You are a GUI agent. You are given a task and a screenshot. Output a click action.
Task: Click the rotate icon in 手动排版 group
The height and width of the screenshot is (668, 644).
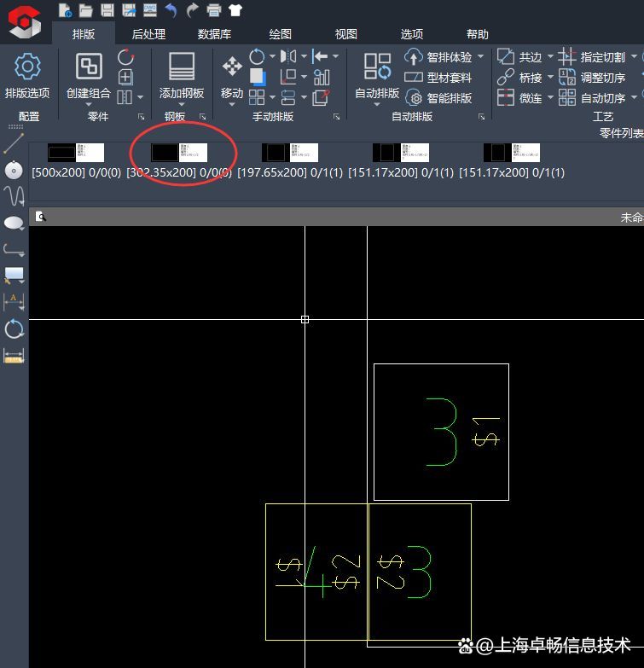coord(257,56)
